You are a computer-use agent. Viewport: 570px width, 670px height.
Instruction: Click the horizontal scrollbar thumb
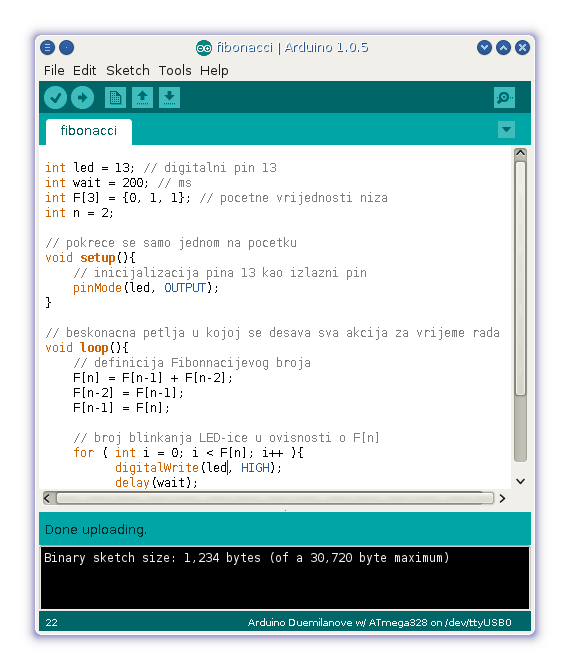pyautogui.click(x=275, y=498)
